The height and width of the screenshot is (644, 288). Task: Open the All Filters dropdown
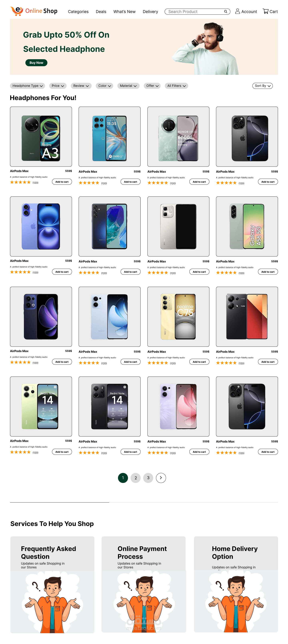click(176, 86)
